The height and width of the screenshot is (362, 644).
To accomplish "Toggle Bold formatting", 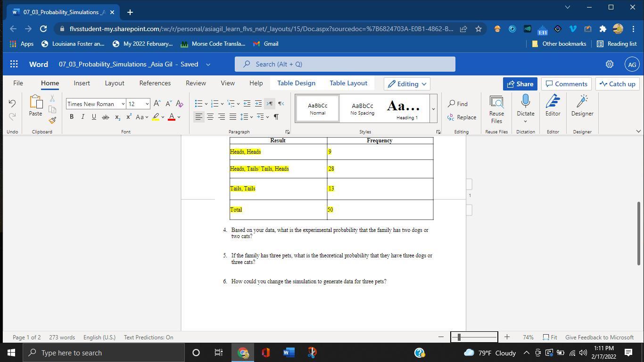I will point(72,117).
